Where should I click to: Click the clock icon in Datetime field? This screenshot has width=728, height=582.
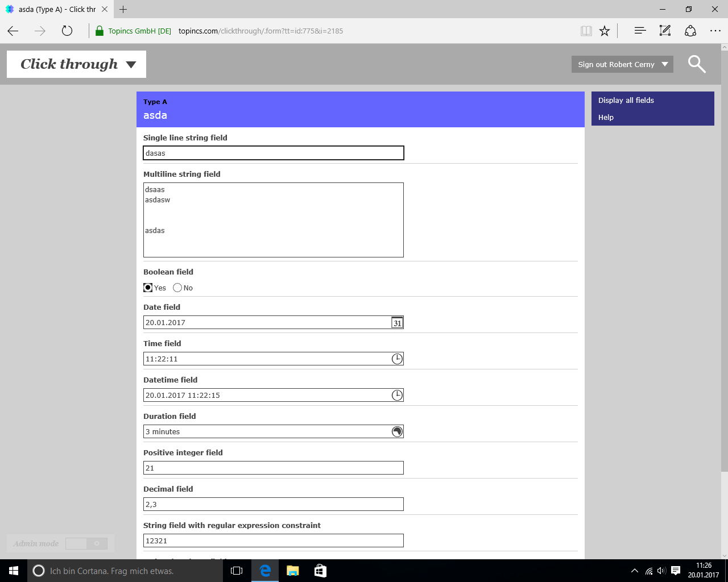pos(397,395)
